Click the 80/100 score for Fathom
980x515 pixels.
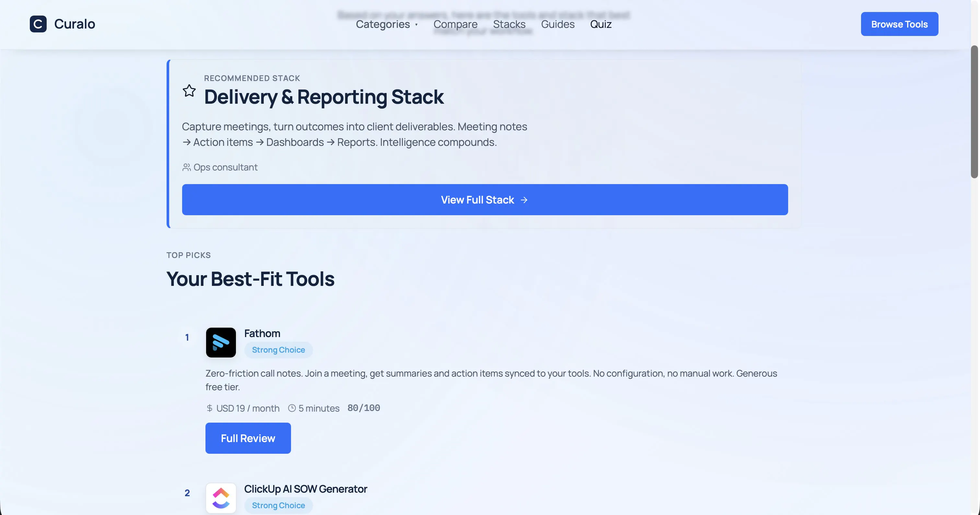364,408
